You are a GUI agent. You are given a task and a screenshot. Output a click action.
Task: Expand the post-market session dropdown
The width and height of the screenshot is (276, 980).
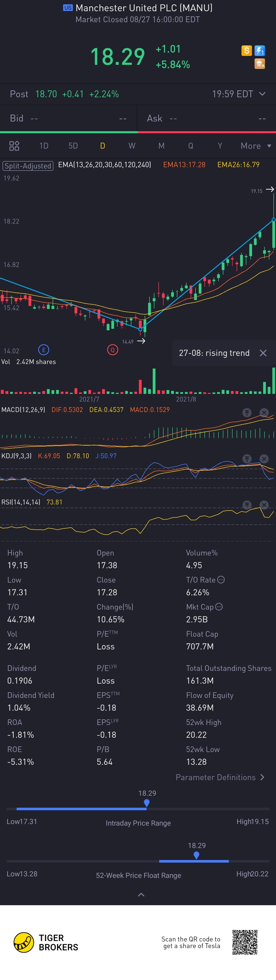tap(262, 94)
